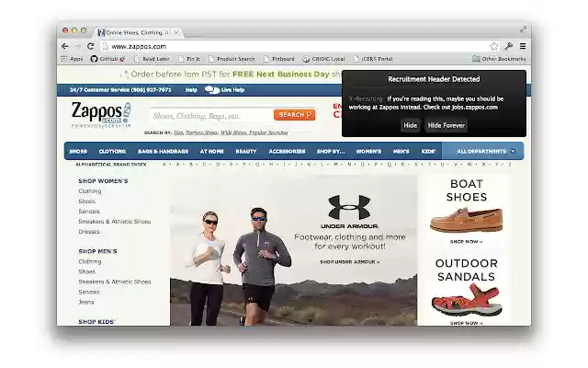The height and width of the screenshot is (368, 588).
Task: Open the KIDS' navigation menu
Action: [428, 151]
